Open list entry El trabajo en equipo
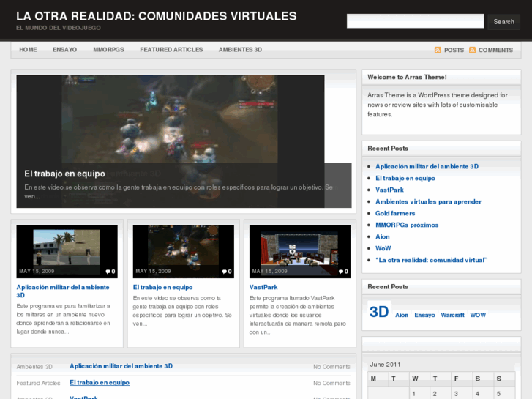This screenshot has width=532, height=399. pos(100,382)
